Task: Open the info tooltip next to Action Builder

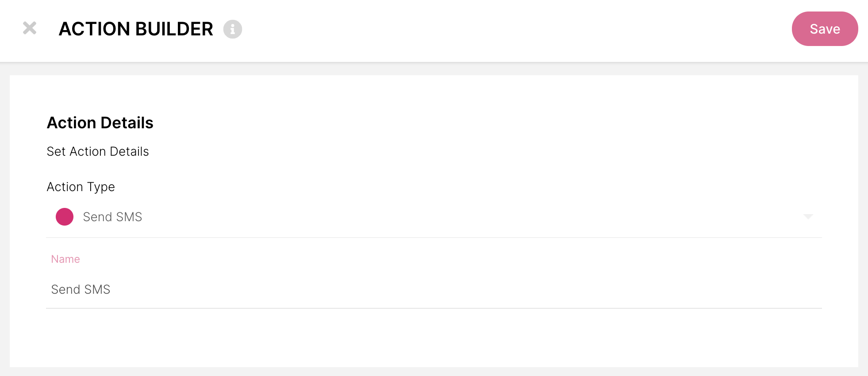Action: point(233,29)
